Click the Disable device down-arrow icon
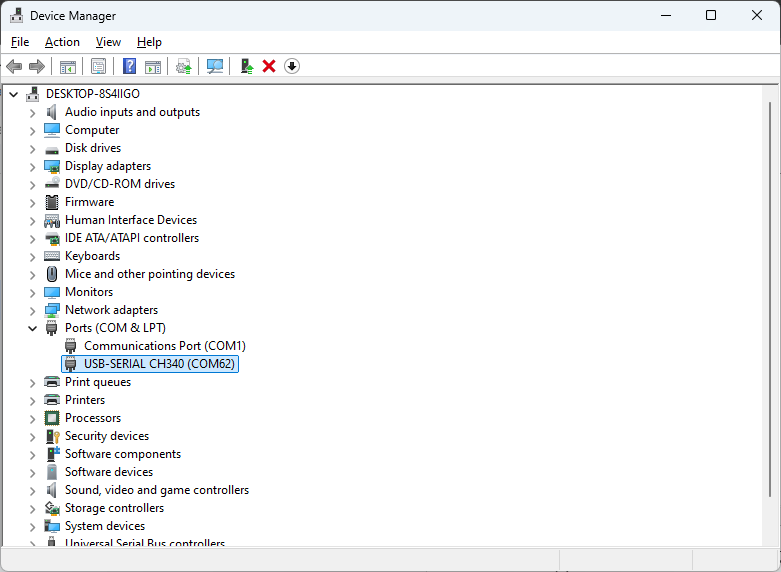This screenshot has height=572, width=781. pos(292,66)
